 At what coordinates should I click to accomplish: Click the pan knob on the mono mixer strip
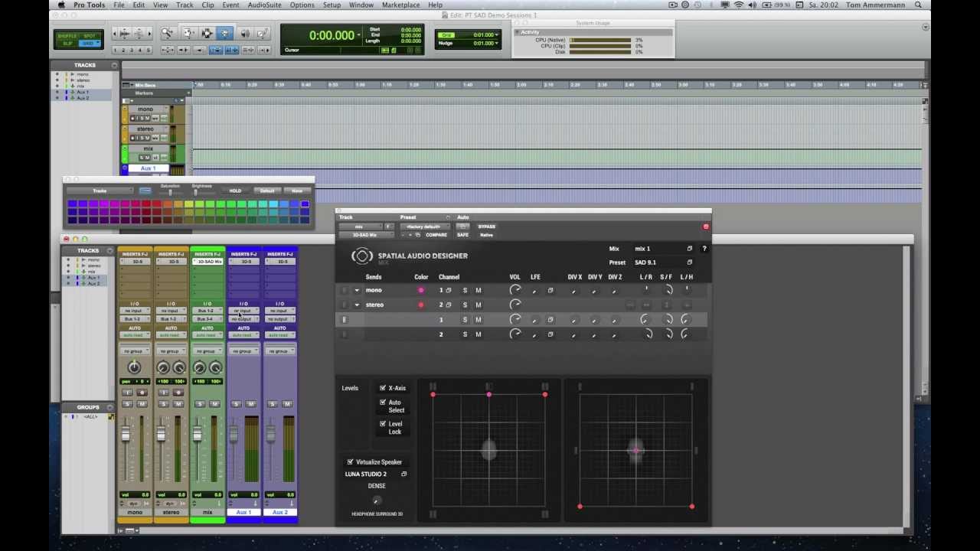(x=134, y=367)
